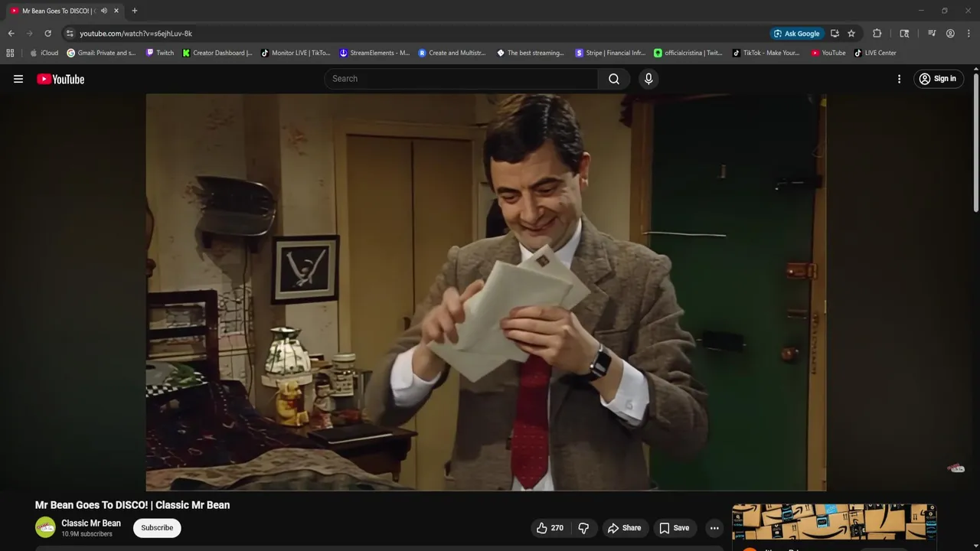Open Gmail bookmark
The image size is (980, 551).
pyautogui.click(x=101, y=53)
